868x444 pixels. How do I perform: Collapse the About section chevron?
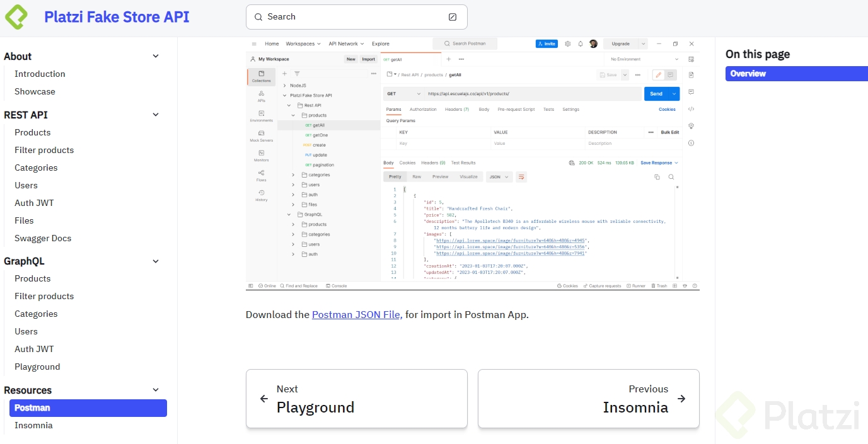point(156,56)
